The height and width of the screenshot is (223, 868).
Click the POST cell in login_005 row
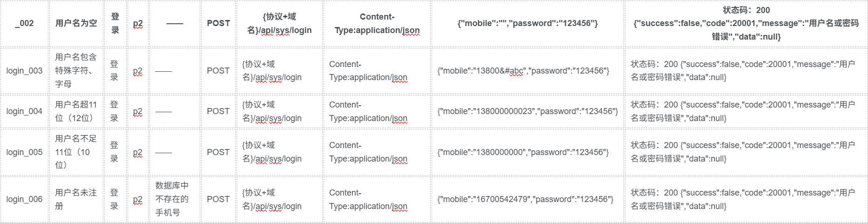click(x=218, y=152)
